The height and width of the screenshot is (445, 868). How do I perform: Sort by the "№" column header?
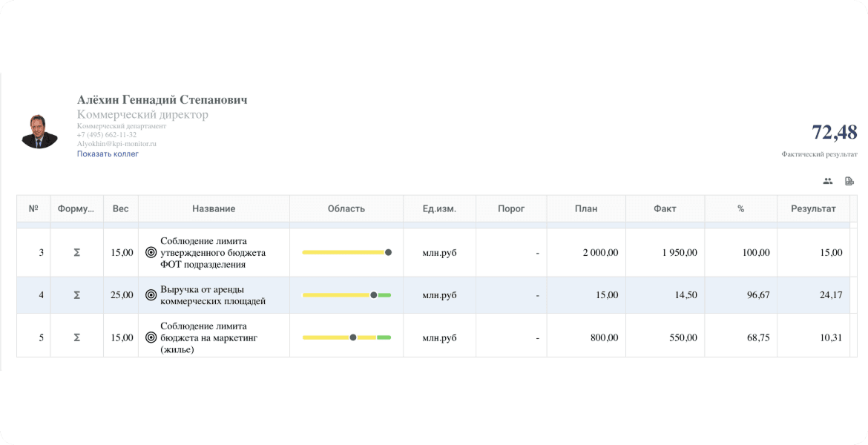tap(33, 208)
